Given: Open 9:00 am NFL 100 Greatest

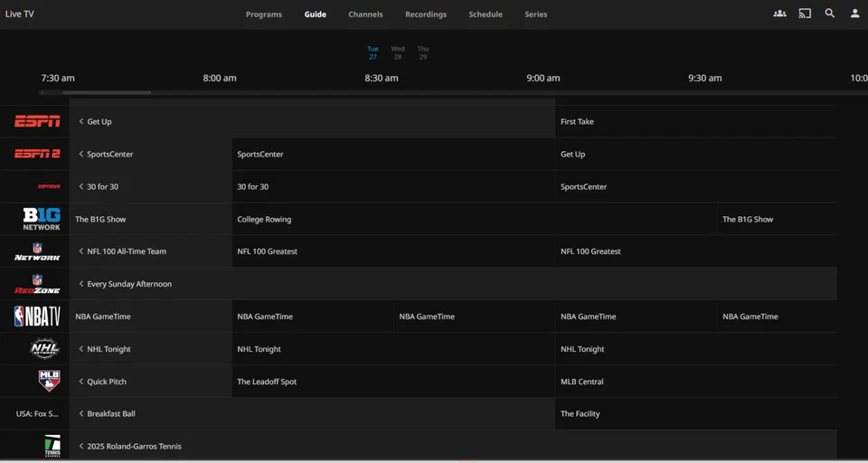Looking at the screenshot, I should (x=696, y=251).
